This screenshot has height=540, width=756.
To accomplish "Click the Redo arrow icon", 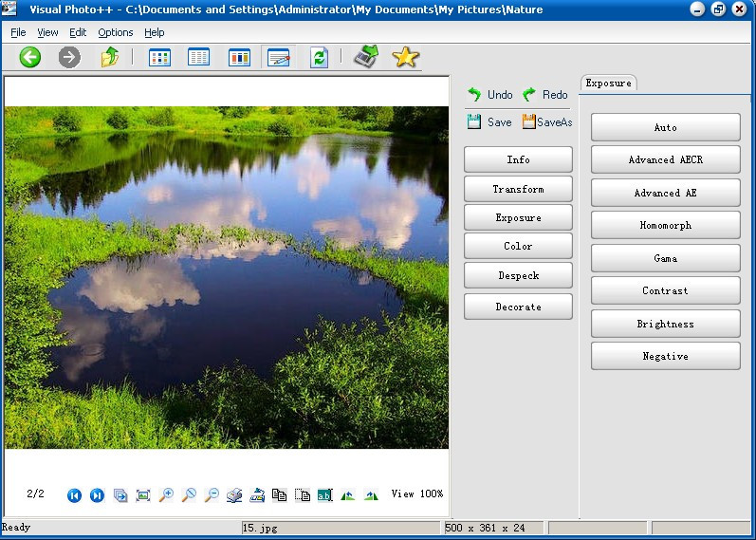I will pos(529,95).
